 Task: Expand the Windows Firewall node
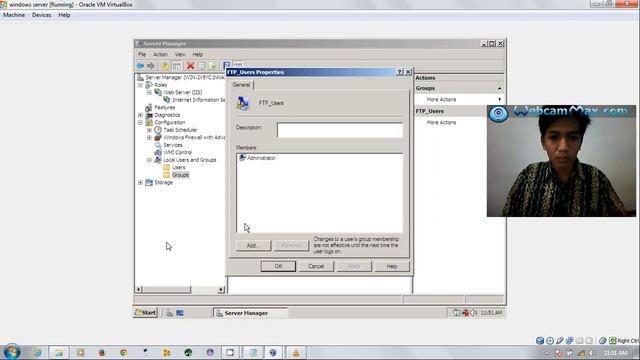(x=149, y=138)
